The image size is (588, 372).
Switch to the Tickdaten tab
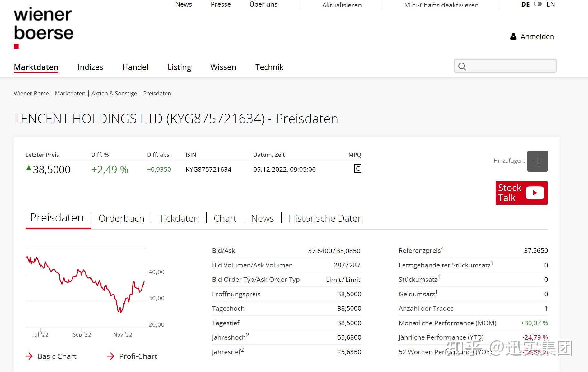(x=179, y=218)
